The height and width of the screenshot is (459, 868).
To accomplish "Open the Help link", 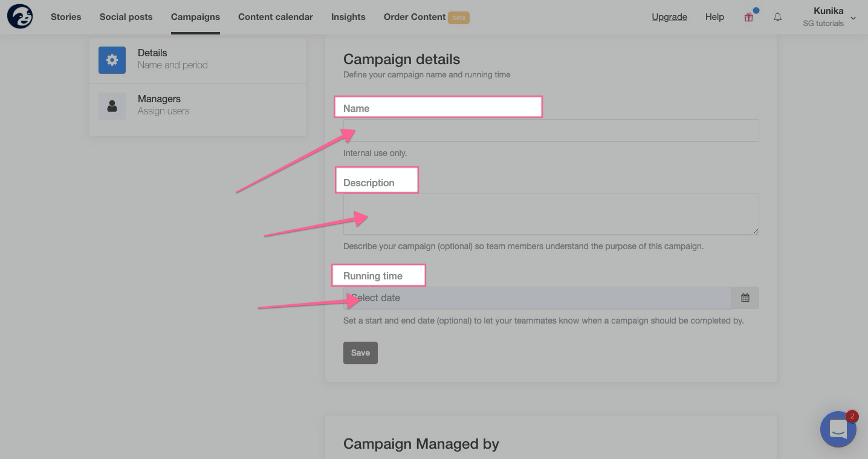I will point(714,17).
